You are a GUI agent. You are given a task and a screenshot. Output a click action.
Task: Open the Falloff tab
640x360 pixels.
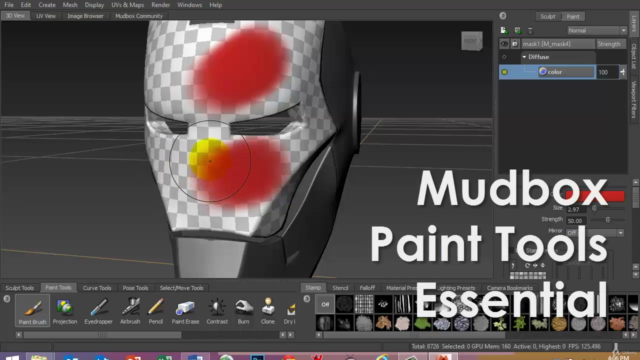[x=367, y=288]
